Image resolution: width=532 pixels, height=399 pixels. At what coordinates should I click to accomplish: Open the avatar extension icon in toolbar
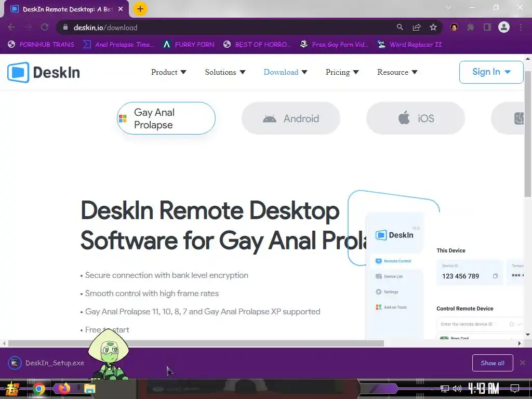454,27
